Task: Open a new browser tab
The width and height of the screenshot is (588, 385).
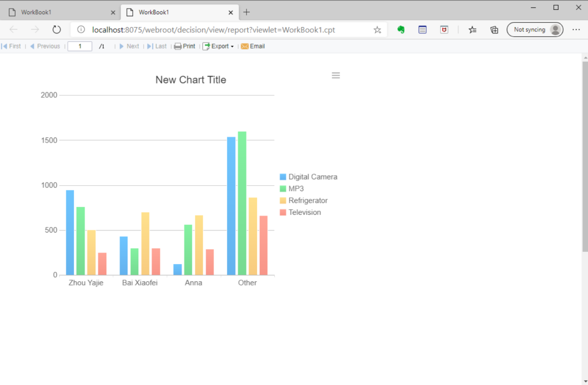Action: 246,12
